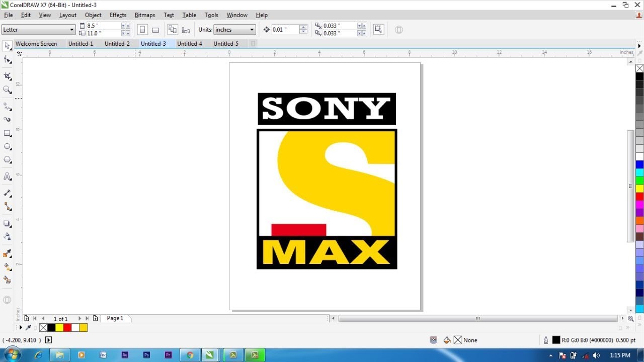Open the Bitmaps menu
The height and width of the screenshot is (362, 644).
pos(145,15)
